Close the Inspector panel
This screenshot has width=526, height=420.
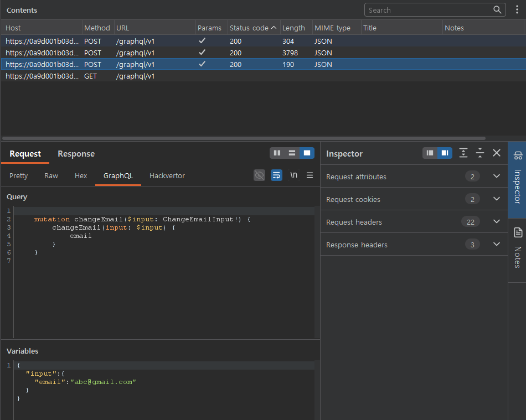pos(497,153)
